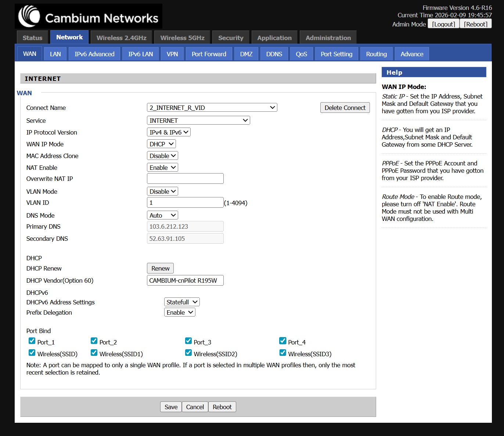
Task: Expand the WAN IP Mode dropdown
Action: point(161,144)
